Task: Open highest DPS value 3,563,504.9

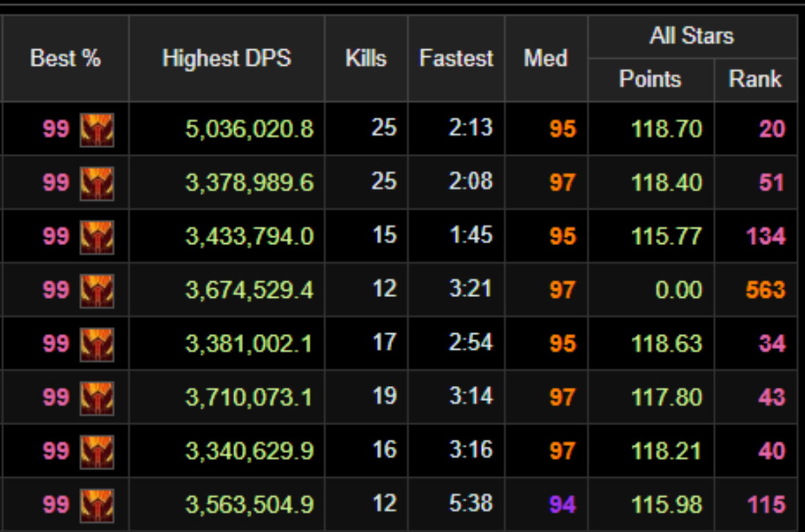Action: click(x=249, y=505)
